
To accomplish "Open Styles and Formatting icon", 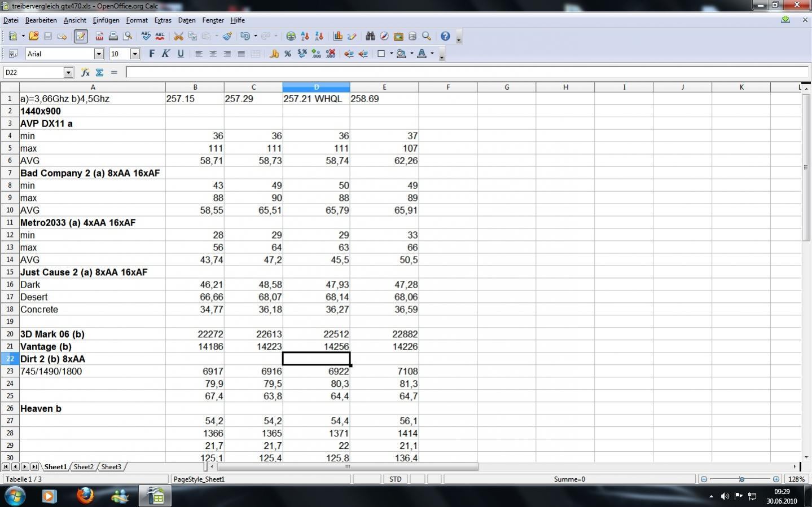I will coord(13,54).
